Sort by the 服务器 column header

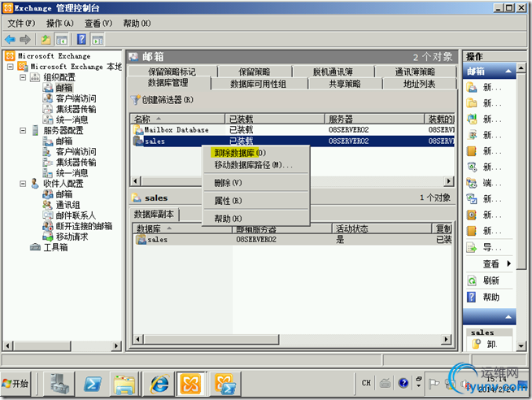click(x=374, y=119)
